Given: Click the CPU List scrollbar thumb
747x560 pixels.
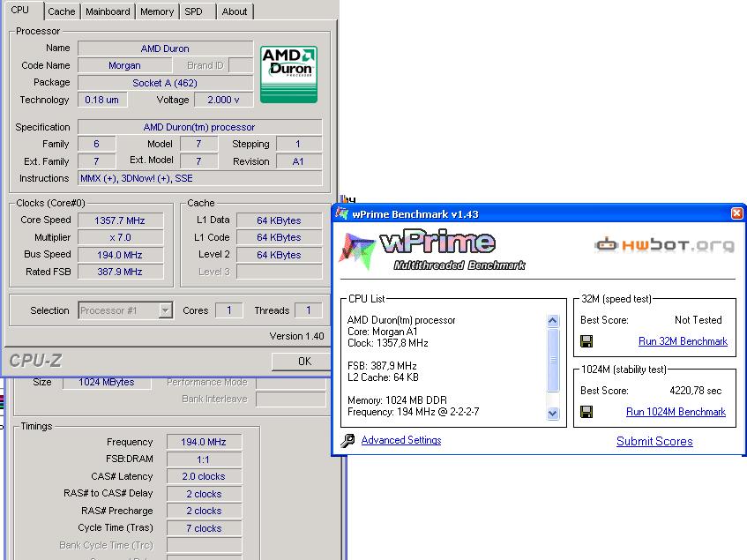Looking at the screenshot, I should (553, 360).
